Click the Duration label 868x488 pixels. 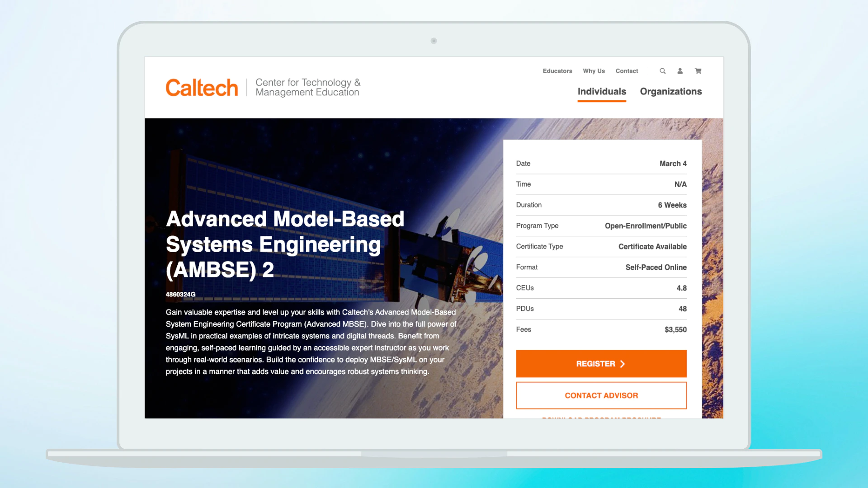point(528,205)
